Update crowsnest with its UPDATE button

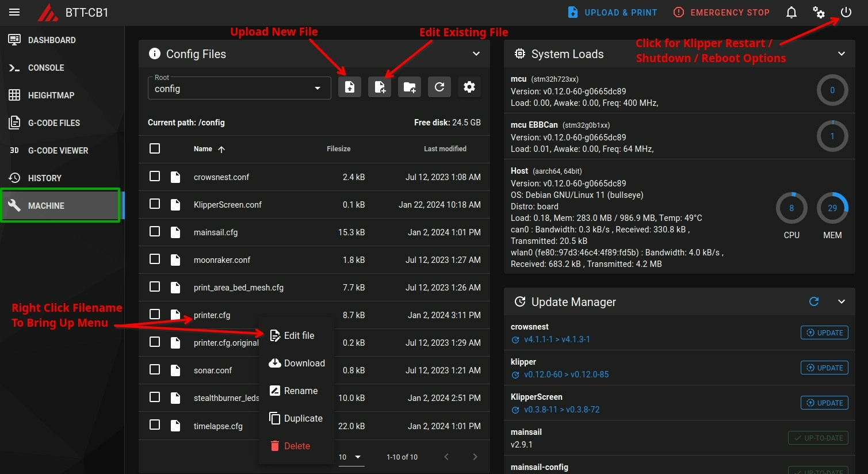(824, 332)
